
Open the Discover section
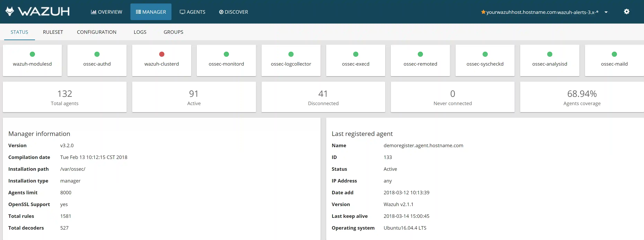point(233,12)
